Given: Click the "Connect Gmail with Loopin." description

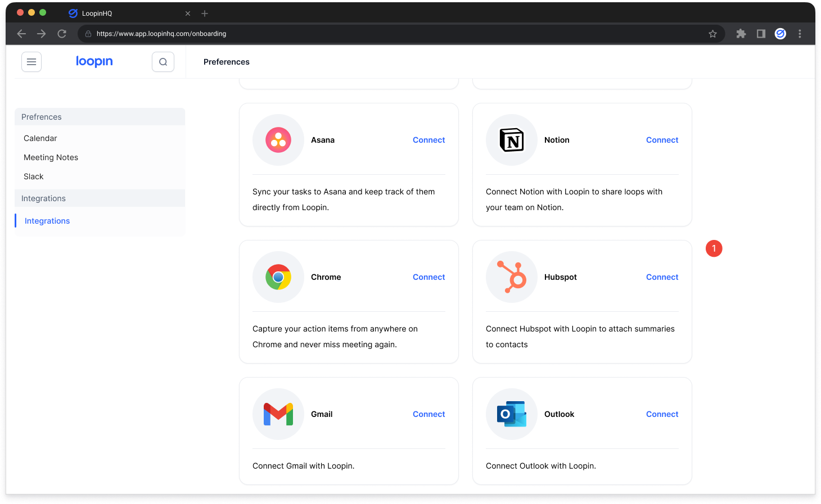Looking at the screenshot, I should click(x=304, y=466).
